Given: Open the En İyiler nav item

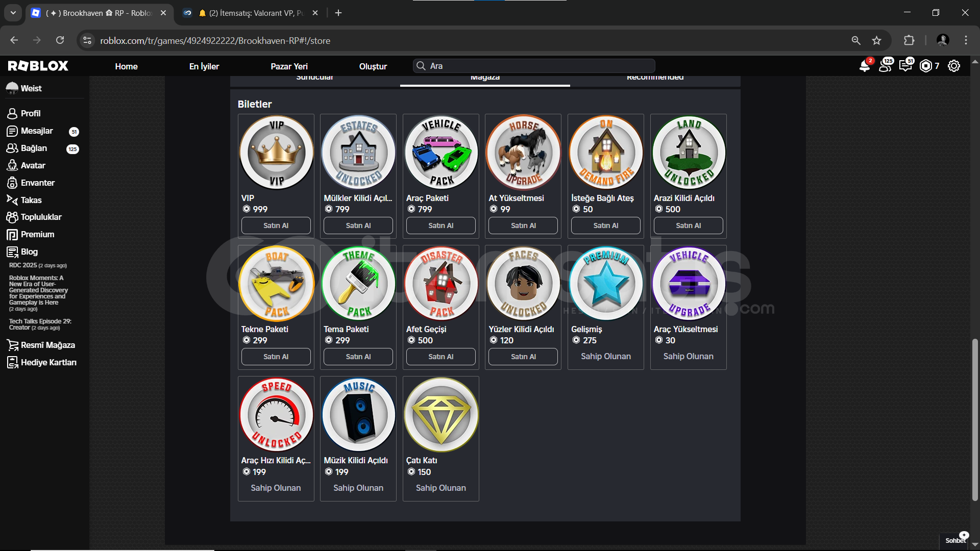Looking at the screenshot, I should tap(204, 66).
